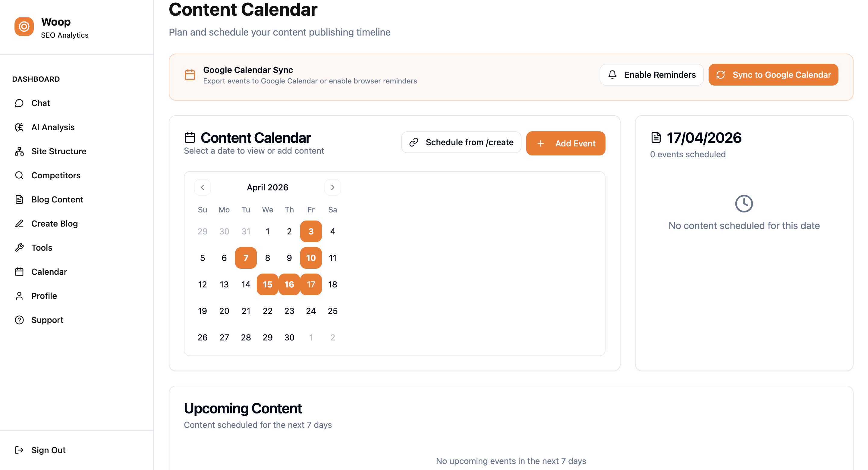Click the Tools wrench icon
Screen dimensions: 868x470
pos(19,248)
